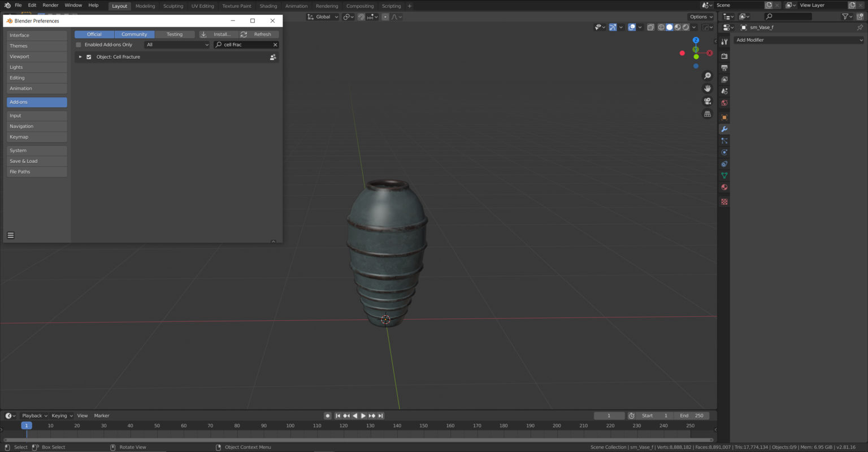Image resolution: width=868 pixels, height=452 pixels.
Task: Open the Transform Orientation Global dropdown
Action: click(x=323, y=16)
